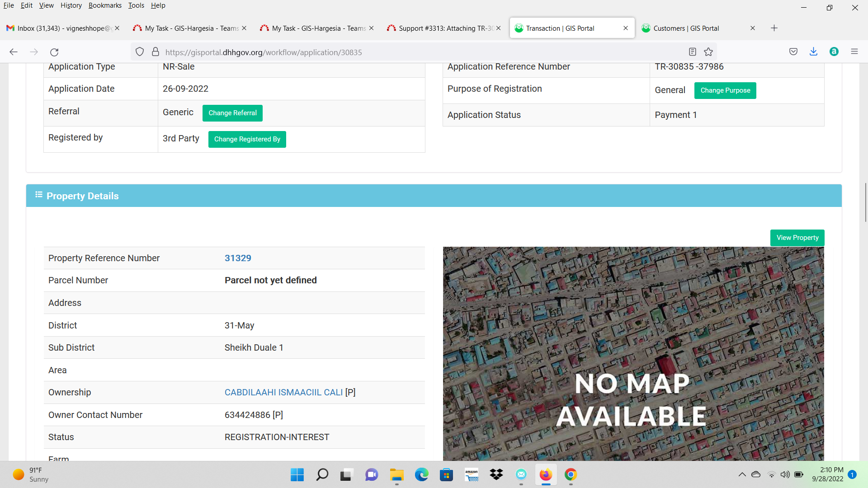
Task: Open the View menu
Action: point(46,5)
